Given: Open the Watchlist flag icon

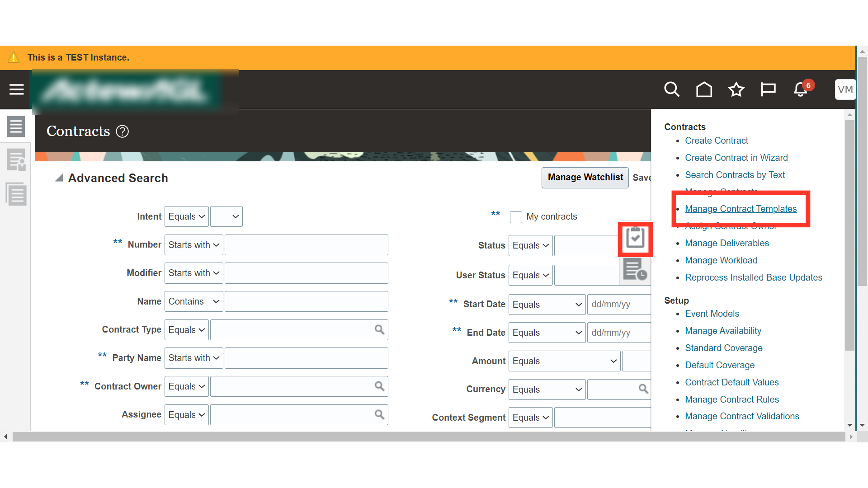Looking at the screenshot, I should (768, 89).
